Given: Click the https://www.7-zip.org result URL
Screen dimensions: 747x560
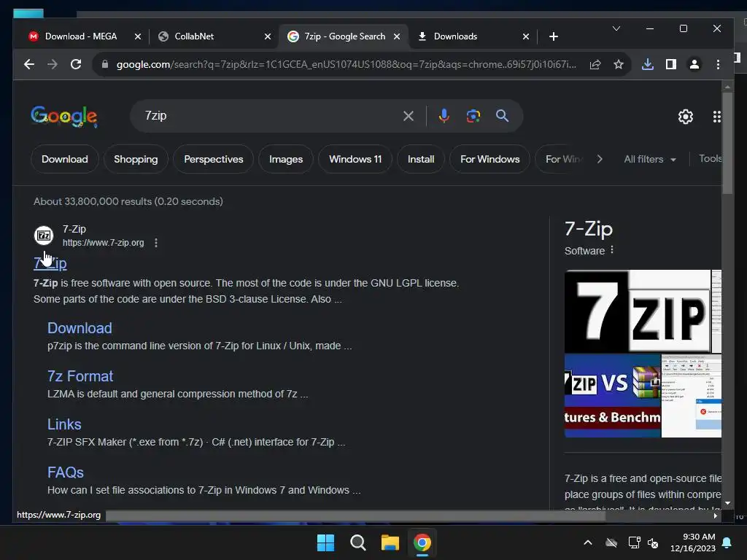Looking at the screenshot, I should click(103, 243).
